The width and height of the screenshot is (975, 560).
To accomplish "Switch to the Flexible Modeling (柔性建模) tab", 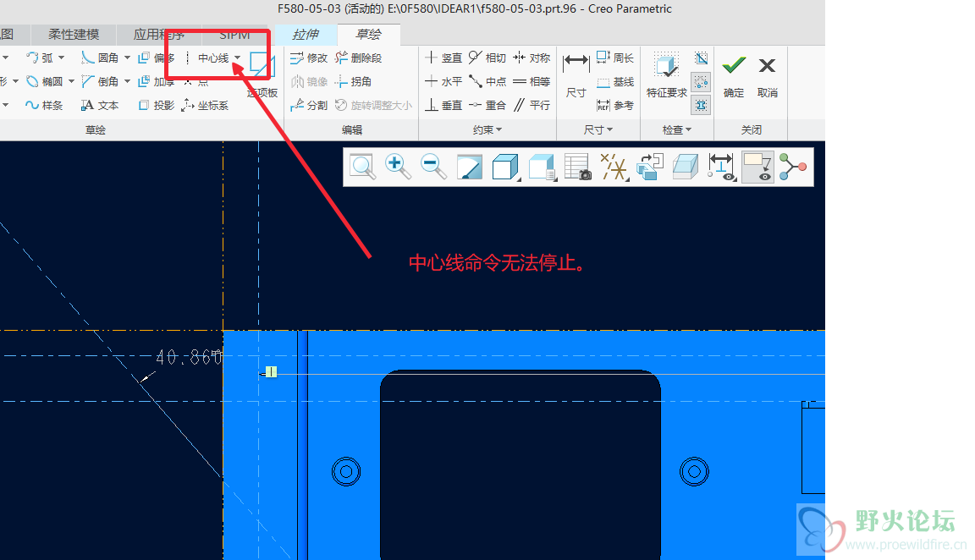I will 74,34.
